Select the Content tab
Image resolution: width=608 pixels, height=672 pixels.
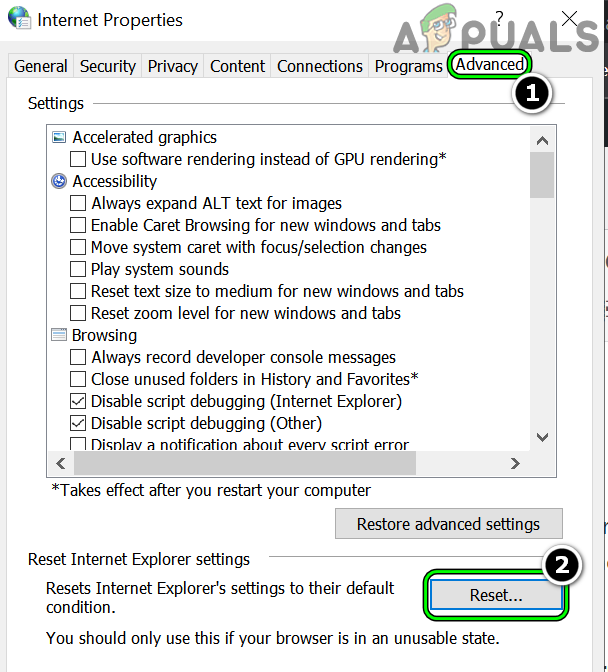(x=237, y=66)
